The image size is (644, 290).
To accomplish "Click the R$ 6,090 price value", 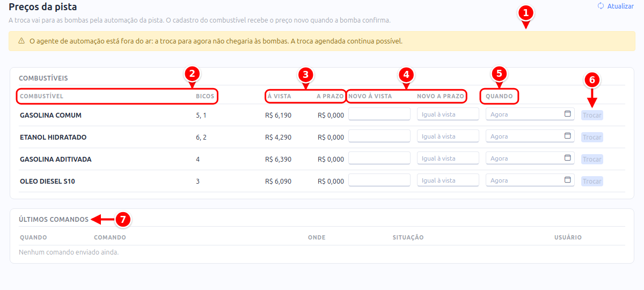I will 279,181.
